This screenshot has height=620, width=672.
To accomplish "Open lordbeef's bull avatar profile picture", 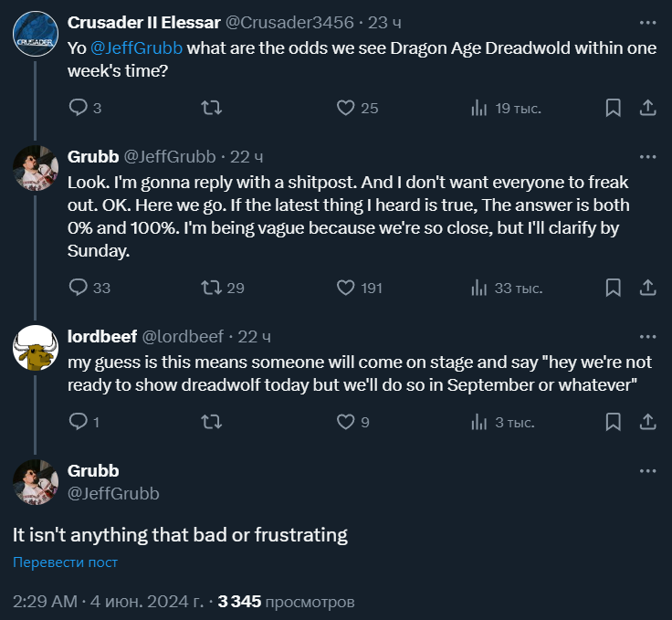I will (x=36, y=348).
